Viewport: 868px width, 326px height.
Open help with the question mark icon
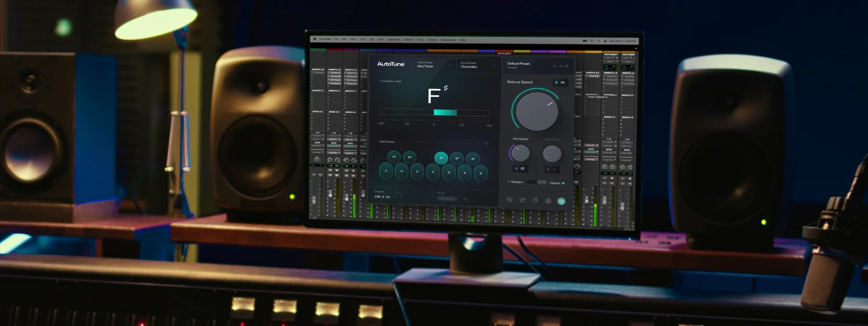(536, 200)
